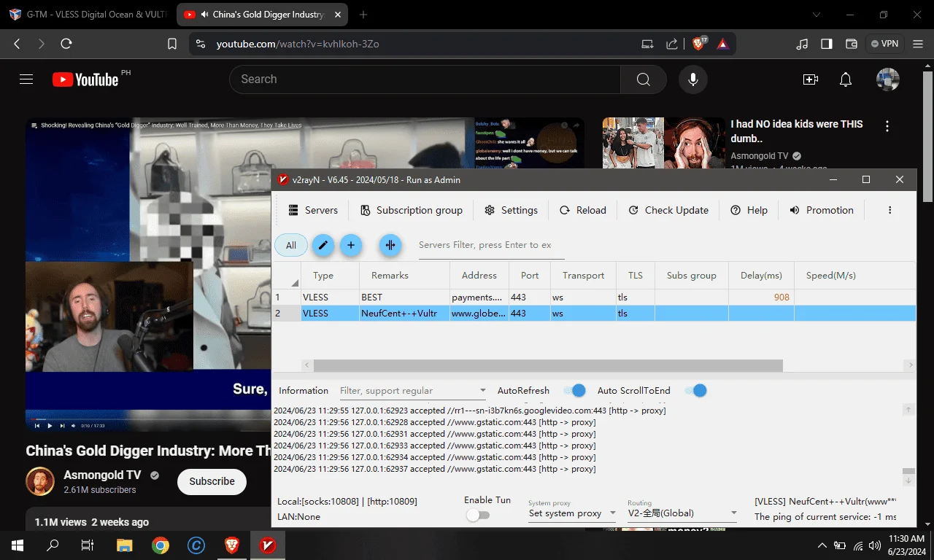Screen dimensions: 934x560
Task: Open YouTube hamburger guide menu
Action: 26,79
